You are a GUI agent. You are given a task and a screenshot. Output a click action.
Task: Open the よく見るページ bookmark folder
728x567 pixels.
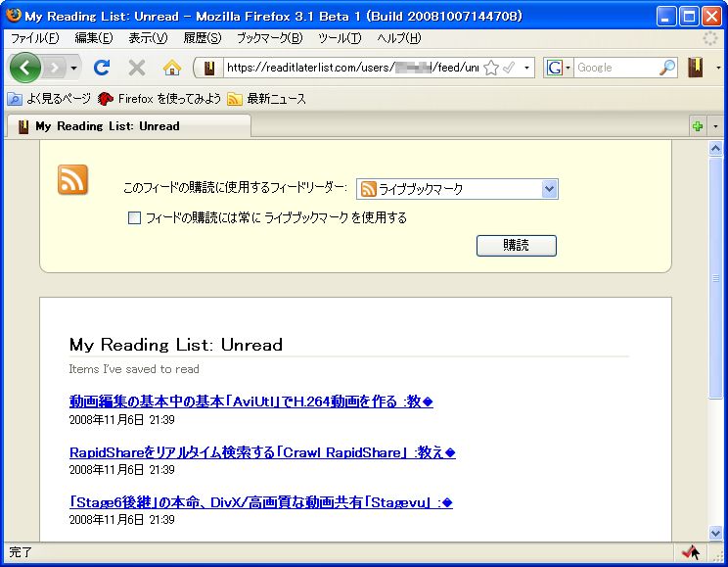(x=49, y=99)
